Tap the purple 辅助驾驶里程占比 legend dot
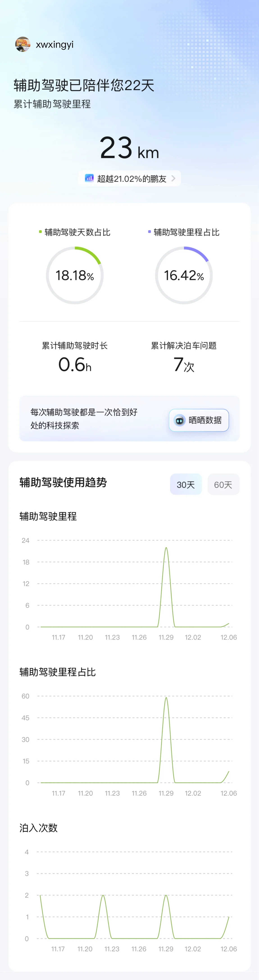 pos(149,232)
